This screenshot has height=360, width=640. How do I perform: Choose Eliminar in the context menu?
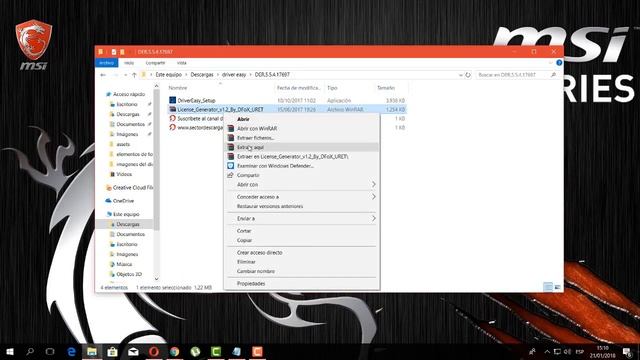[x=302, y=262]
